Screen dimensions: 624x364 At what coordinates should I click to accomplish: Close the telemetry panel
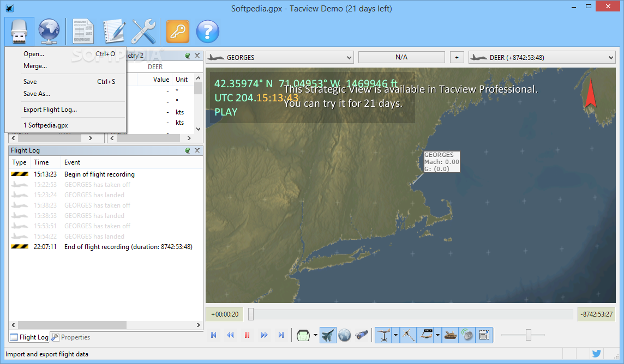[197, 56]
